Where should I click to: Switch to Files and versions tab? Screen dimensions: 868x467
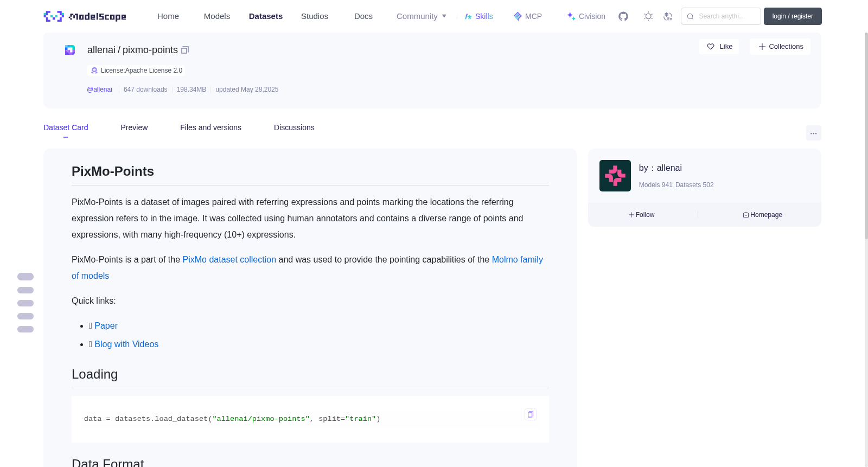click(210, 127)
